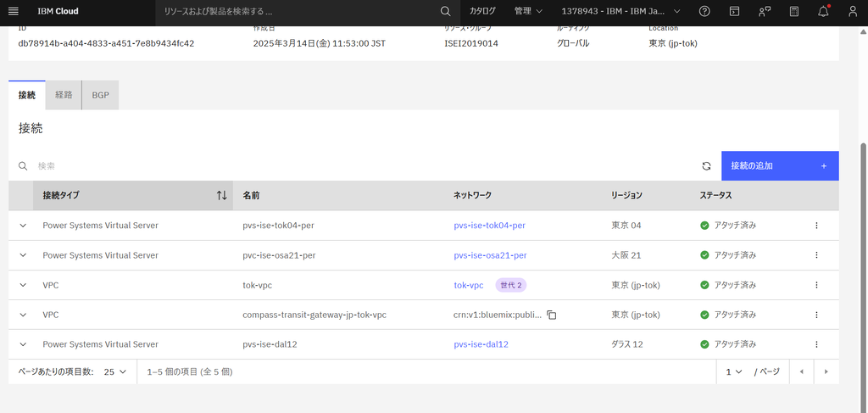Expand the pvs-ise-tok04-per row

click(23, 226)
